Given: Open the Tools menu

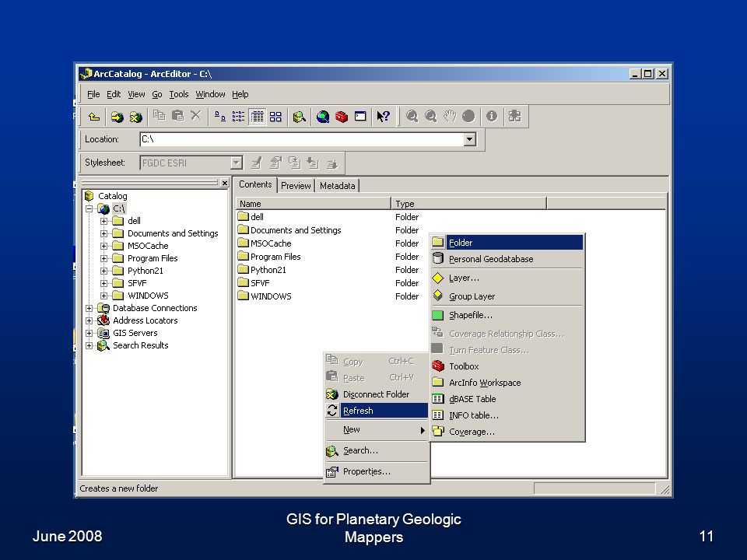Looking at the screenshot, I should point(179,94).
